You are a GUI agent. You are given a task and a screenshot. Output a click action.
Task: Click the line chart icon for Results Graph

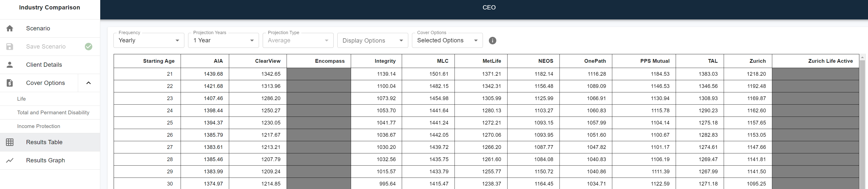[x=10, y=160]
